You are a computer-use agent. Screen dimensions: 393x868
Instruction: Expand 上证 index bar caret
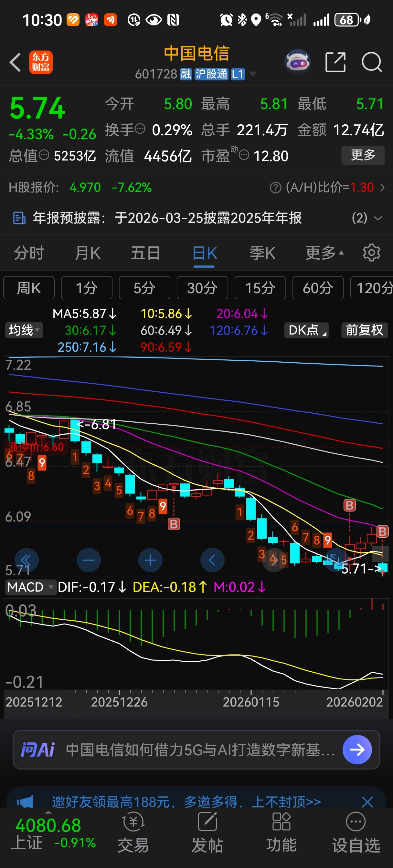[48, 812]
